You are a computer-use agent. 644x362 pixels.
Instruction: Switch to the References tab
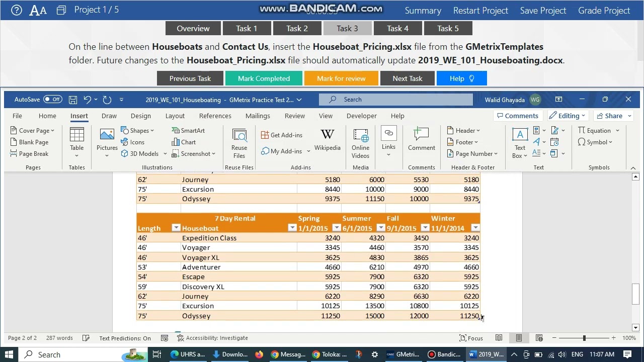(215, 116)
